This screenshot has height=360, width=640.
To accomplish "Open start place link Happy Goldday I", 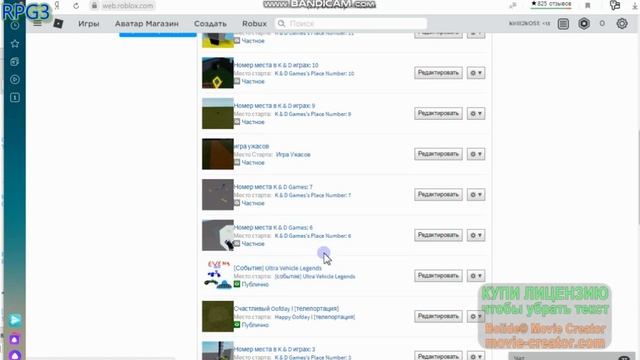I will [x=315, y=317].
